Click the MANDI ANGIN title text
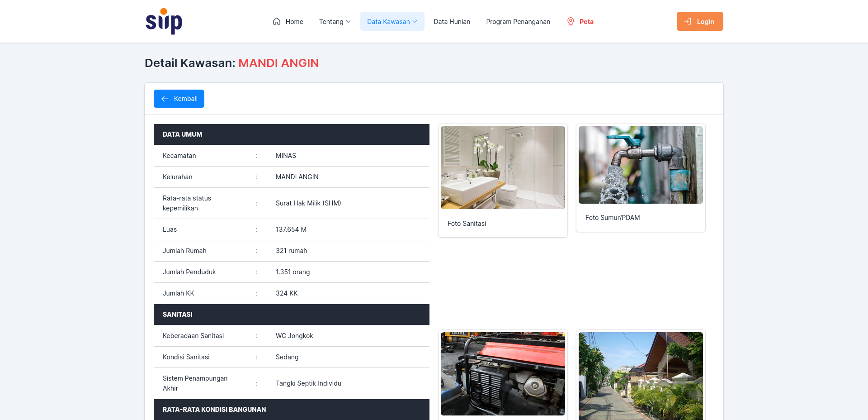The width and height of the screenshot is (868, 420). [x=278, y=63]
